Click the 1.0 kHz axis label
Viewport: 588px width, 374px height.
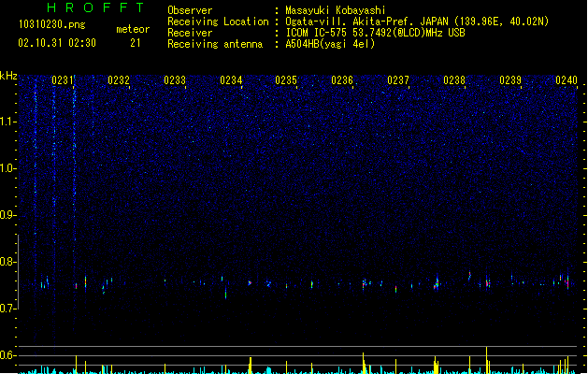coord(8,168)
